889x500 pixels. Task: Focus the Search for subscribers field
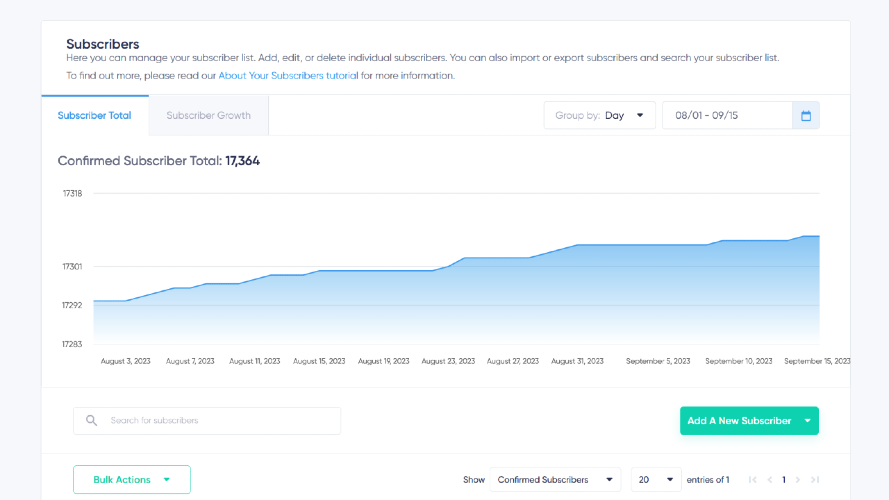pyautogui.click(x=207, y=421)
